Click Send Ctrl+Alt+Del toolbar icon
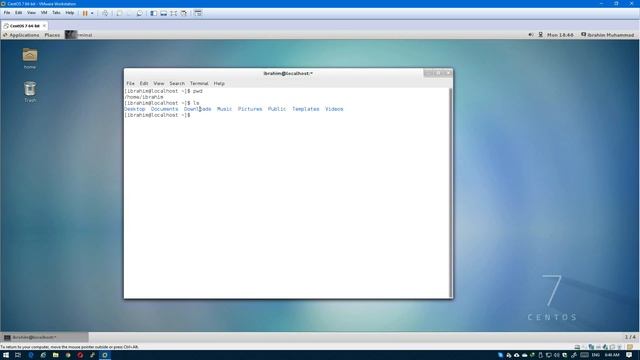The height and width of the screenshot is (360, 640). [x=105, y=13]
